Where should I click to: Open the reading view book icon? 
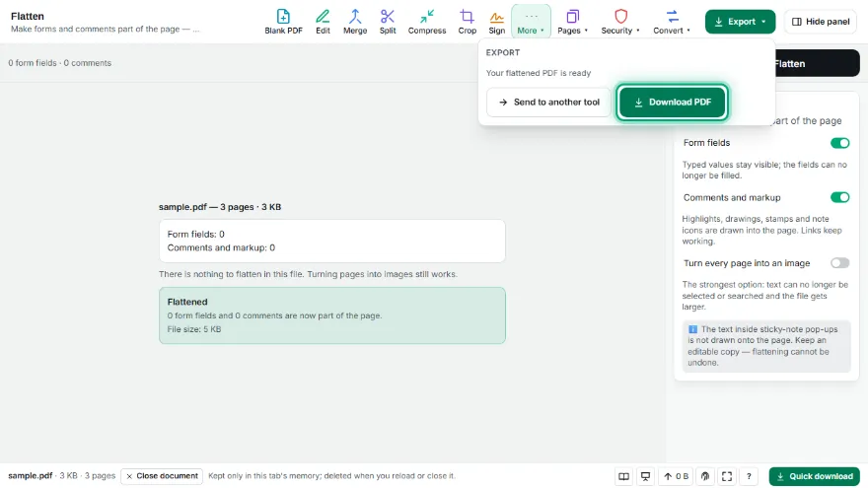click(x=623, y=476)
